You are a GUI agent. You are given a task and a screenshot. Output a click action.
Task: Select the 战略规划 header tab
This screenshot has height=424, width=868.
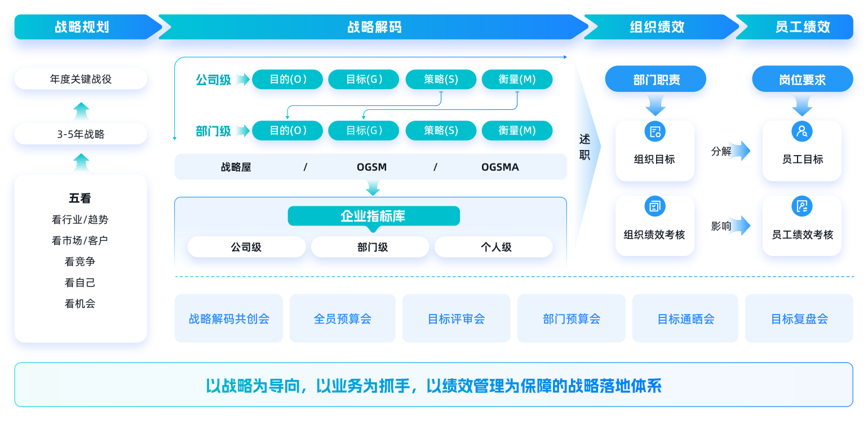click(82, 27)
